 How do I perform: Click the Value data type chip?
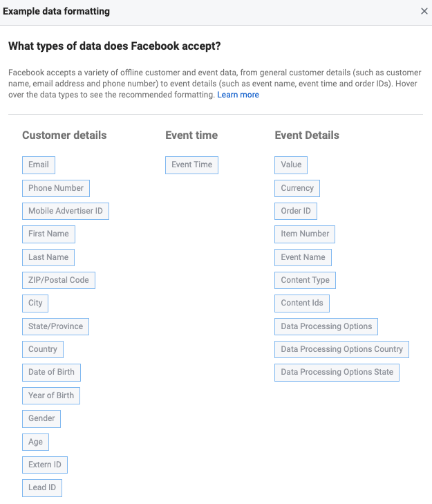[x=291, y=165]
